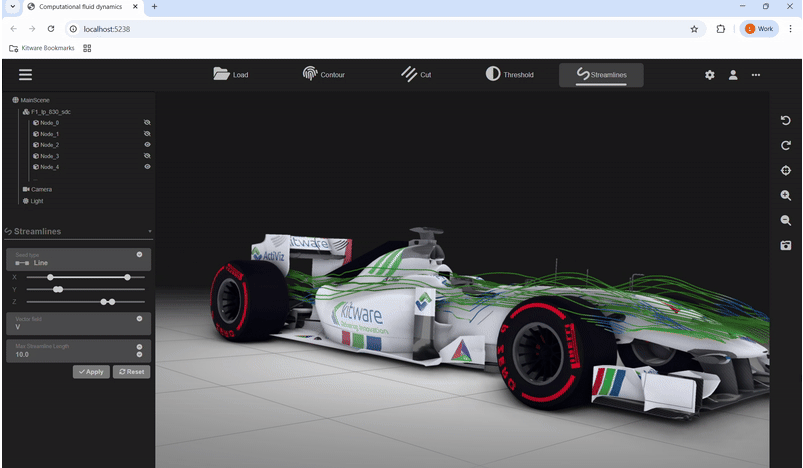Open the browser extensions puzzle icon

tap(721, 29)
